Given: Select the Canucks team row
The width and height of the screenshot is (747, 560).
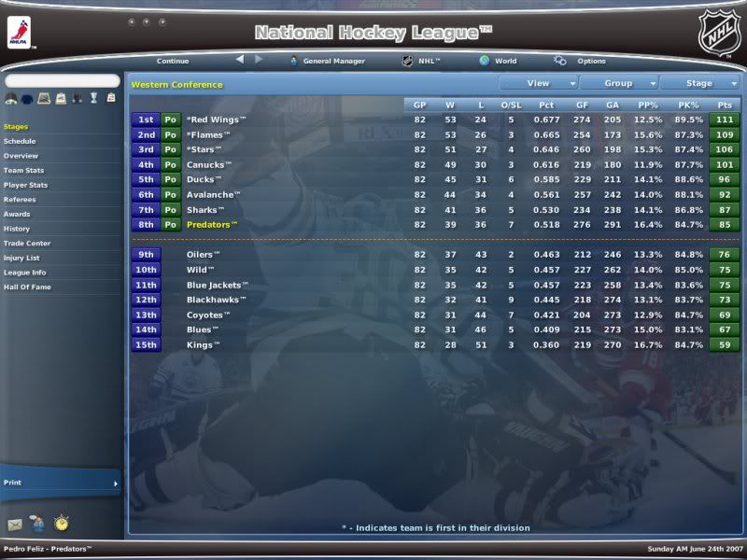Looking at the screenshot, I should pyautogui.click(x=435, y=165).
